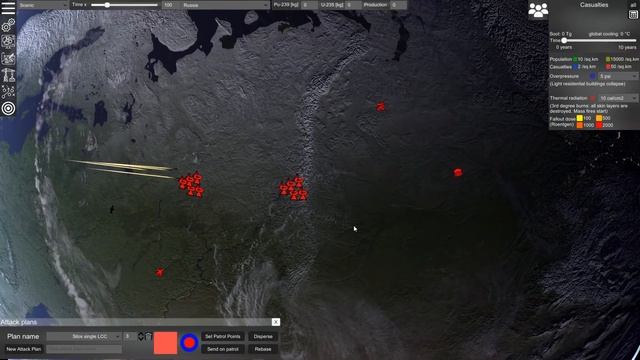Screen dimensions: 640x360
Task: Click the red unit marker near top right
Action: click(x=380, y=107)
